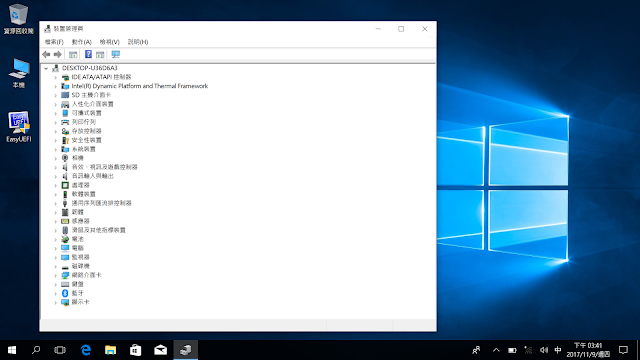Open Microsoft Store from the taskbar
Image resolution: width=640 pixels, height=360 pixels.
[x=136, y=350]
